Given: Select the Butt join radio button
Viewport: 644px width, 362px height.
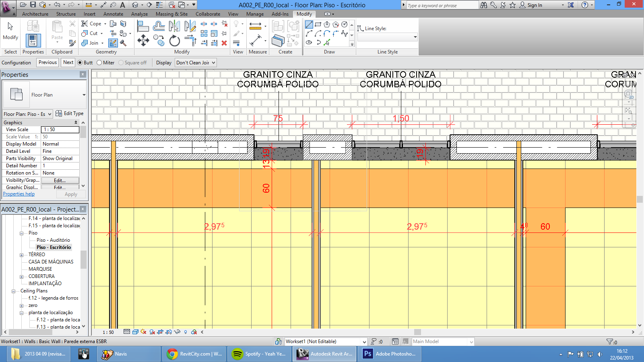Looking at the screenshot, I should coord(80,63).
